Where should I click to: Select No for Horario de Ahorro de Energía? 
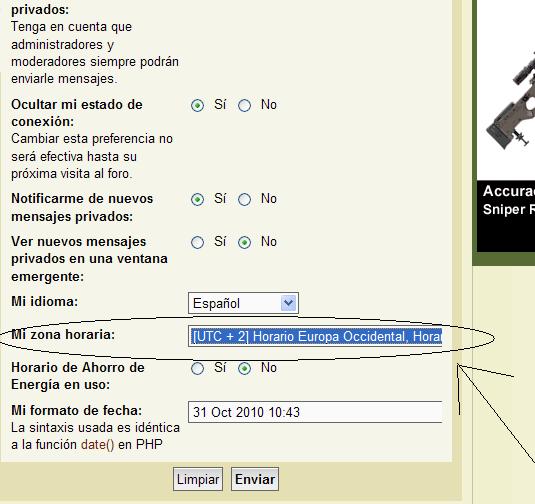coord(244,368)
